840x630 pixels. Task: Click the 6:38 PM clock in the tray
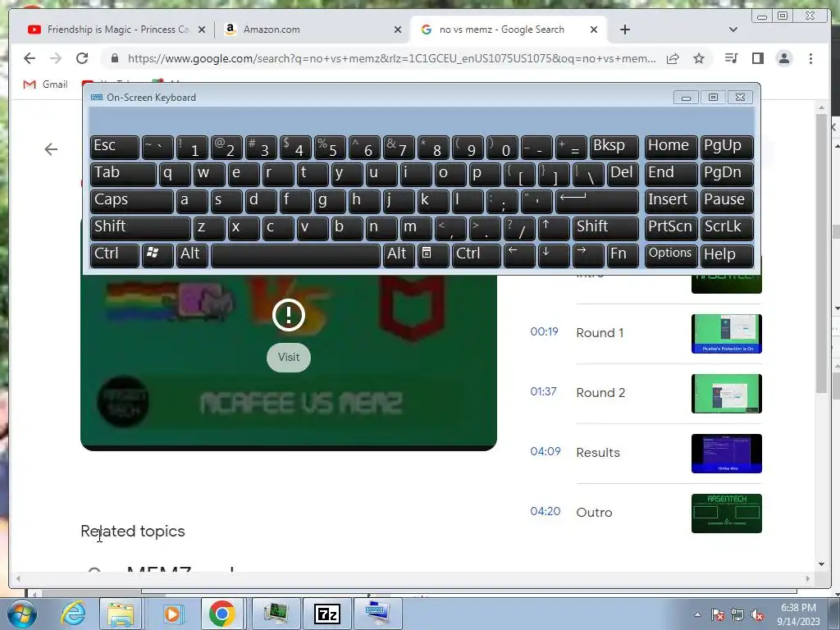click(x=799, y=608)
